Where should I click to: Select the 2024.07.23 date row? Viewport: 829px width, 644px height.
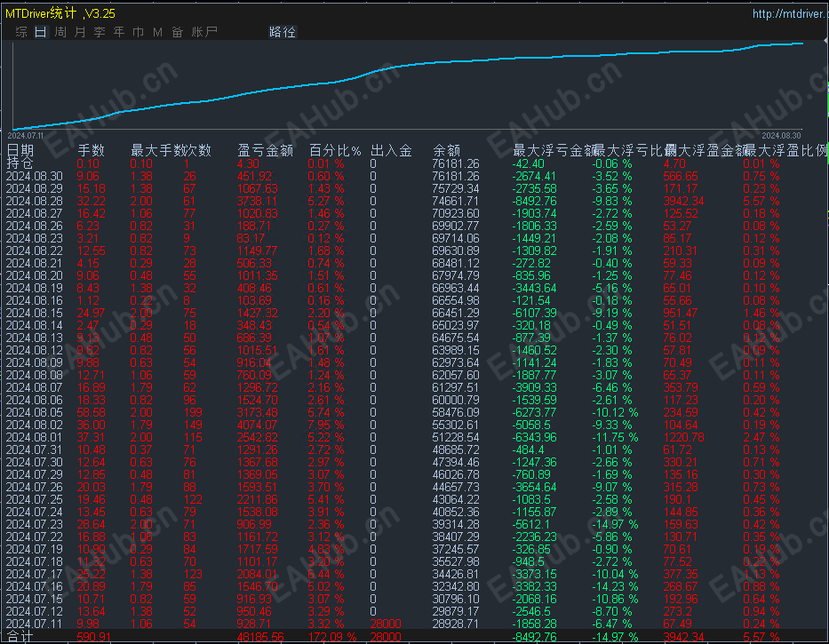click(x=35, y=524)
